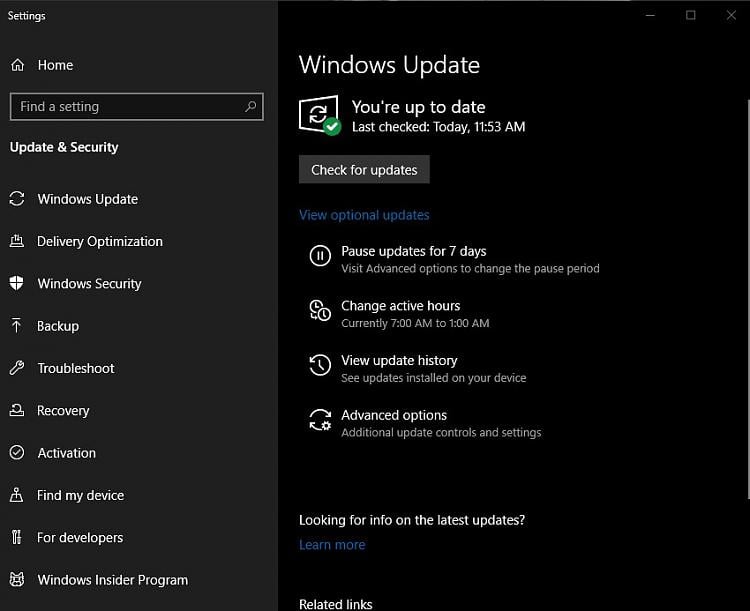Click the Activation checkmark circle icon
Viewport: 750px width, 611px height.
[17, 452]
